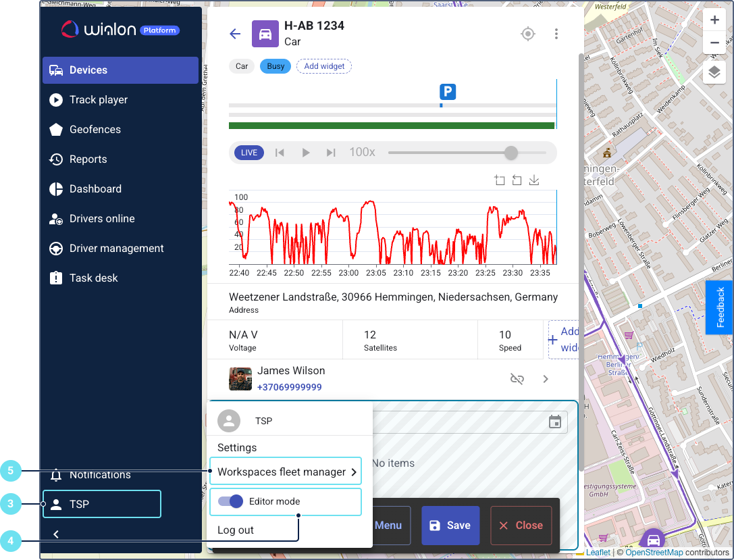
Task: Click the Add widget chip
Action: [x=324, y=66]
